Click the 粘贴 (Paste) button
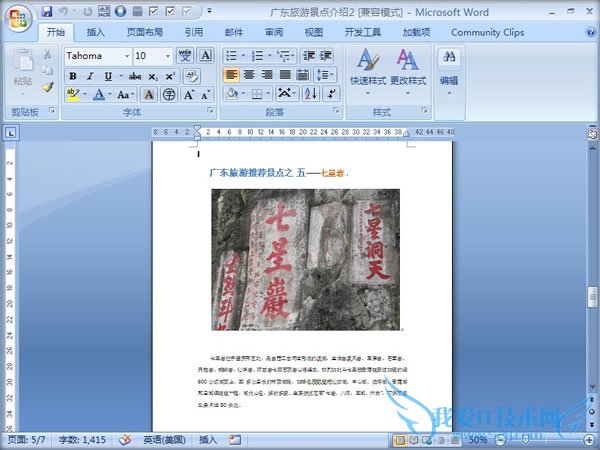The height and width of the screenshot is (450, 600). (23, 72)
